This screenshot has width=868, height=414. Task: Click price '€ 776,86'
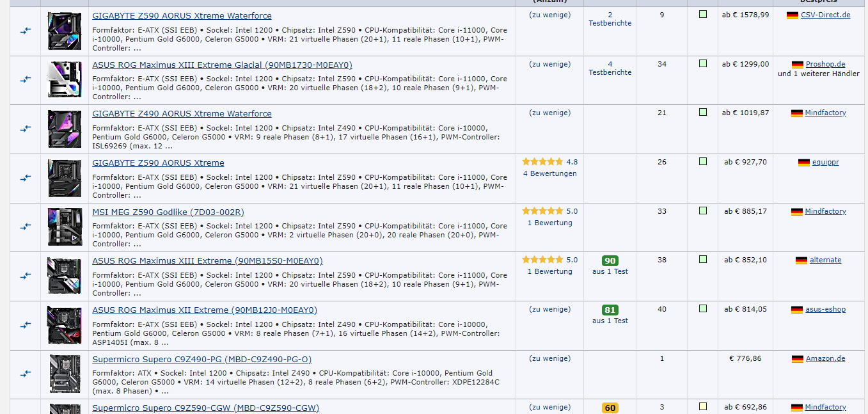pyautogui.click(x=746, y=358)
